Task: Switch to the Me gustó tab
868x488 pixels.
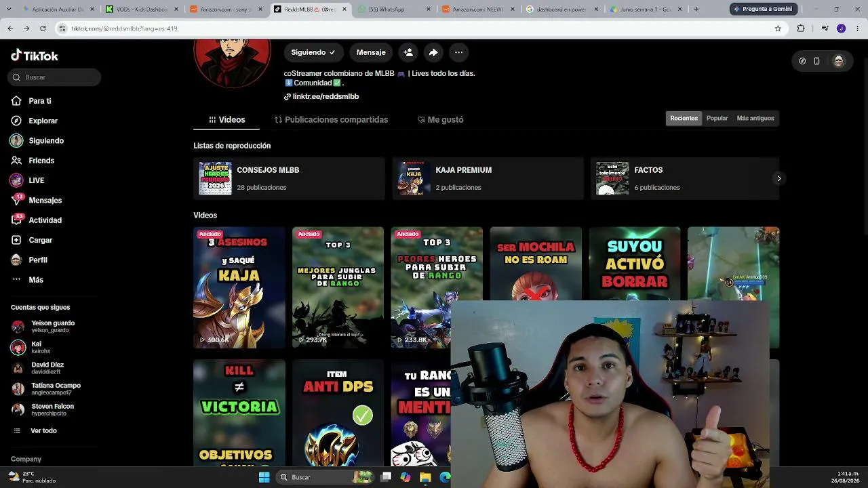Action: point(441,119)
